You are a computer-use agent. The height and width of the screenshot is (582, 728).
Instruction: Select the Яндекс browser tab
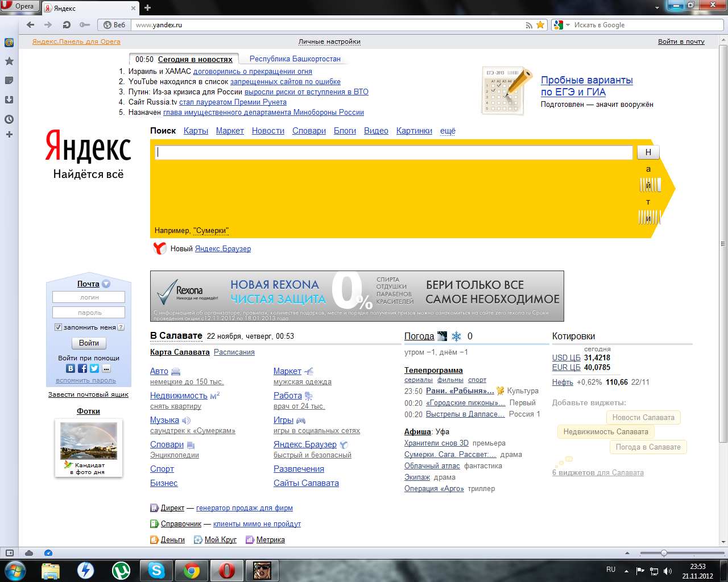pos(90,8)
